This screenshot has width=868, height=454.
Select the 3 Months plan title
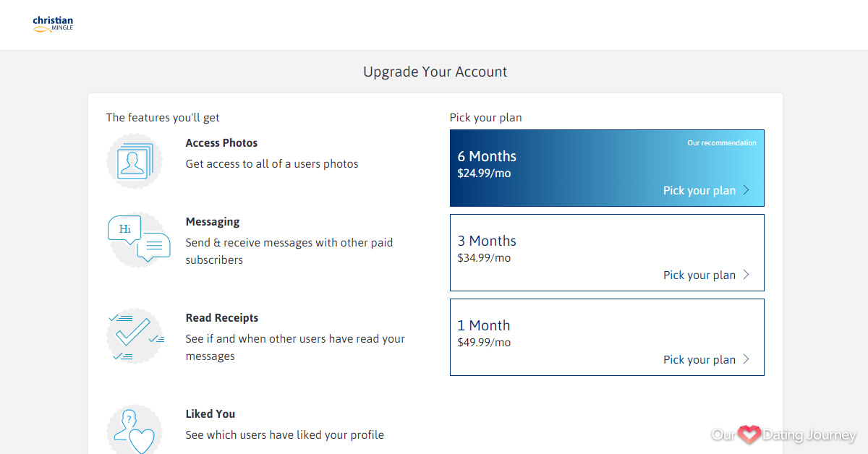coord(487,241)
